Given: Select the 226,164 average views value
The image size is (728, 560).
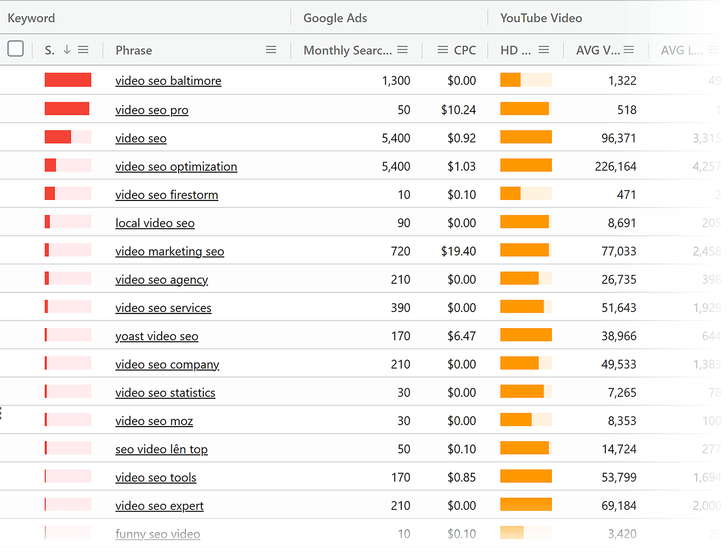Looking at the screenshot, I should pos(616,166).
